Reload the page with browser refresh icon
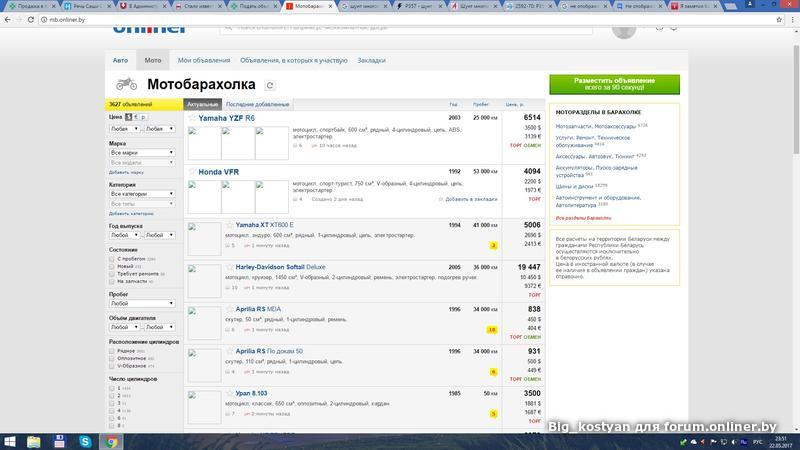 click(31, 19)
